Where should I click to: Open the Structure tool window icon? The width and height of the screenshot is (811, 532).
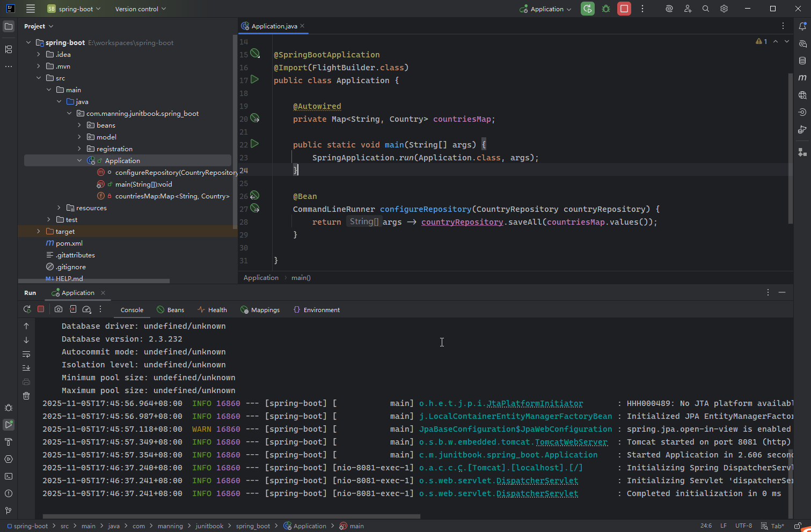click(x=9, y=49)
